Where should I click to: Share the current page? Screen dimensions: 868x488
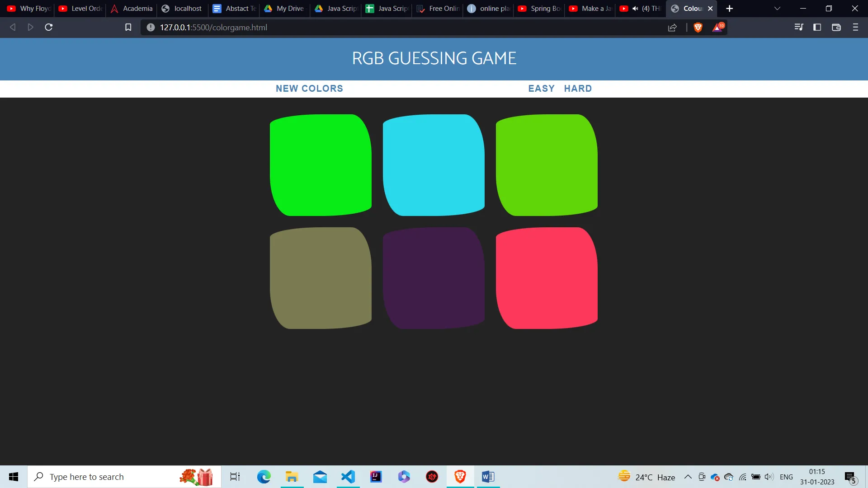point(672,27)
